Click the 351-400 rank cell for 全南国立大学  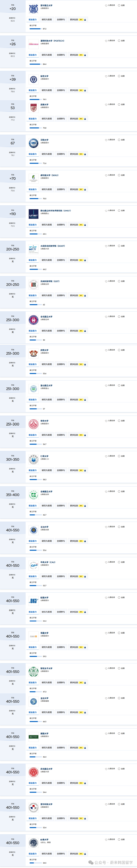click(x=13, y=495)
